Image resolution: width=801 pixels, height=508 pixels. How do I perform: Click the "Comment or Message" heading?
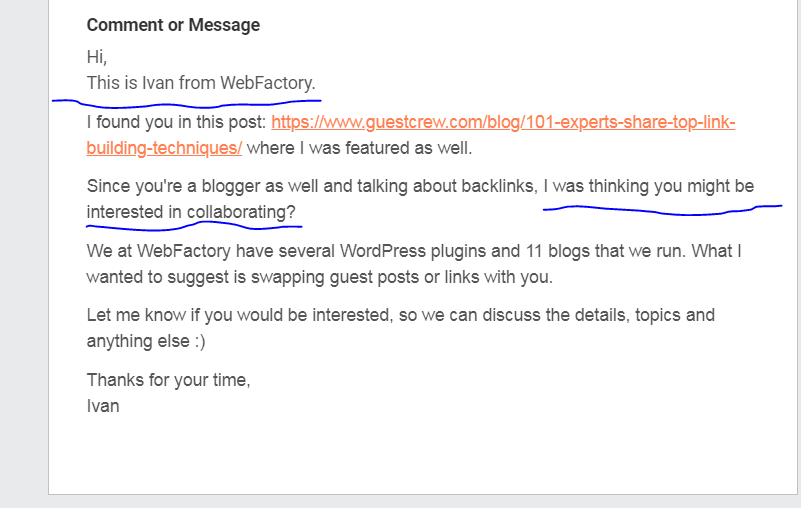pos(173,26)
